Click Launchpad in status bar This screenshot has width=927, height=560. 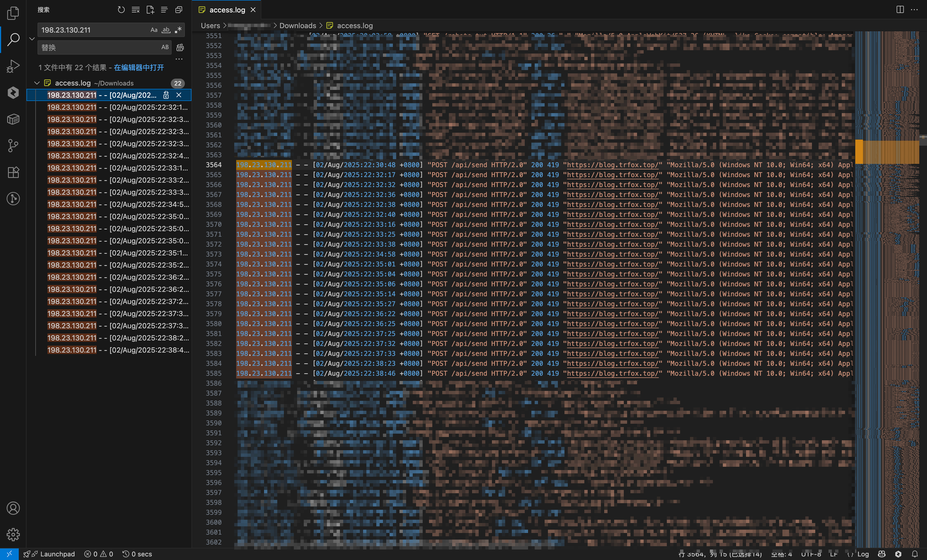coord(57,554)
